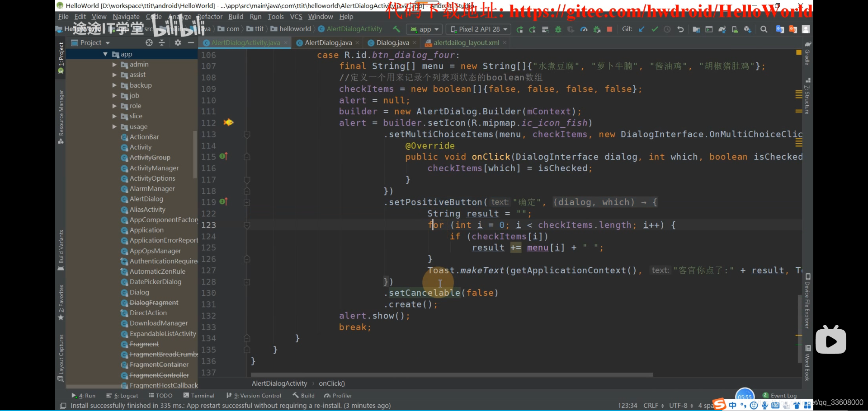
Task: Expand the usage package
Action: [x=114, y=127]
